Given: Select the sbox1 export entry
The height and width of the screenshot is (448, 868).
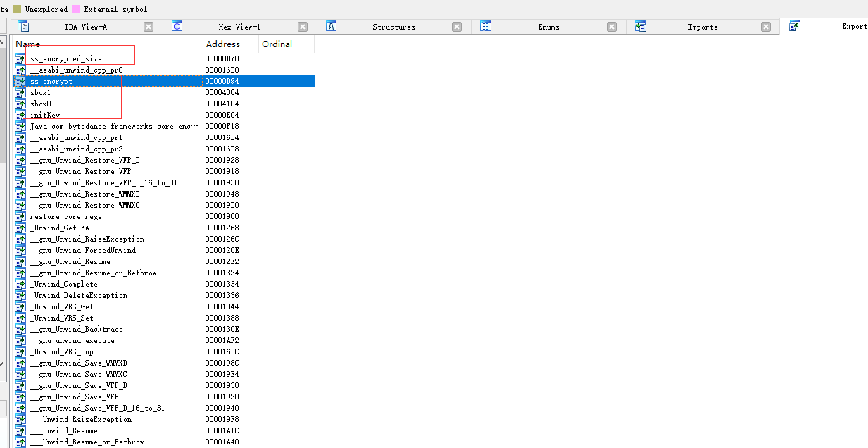Looking at the screenshot, I should tap(41, 93).
